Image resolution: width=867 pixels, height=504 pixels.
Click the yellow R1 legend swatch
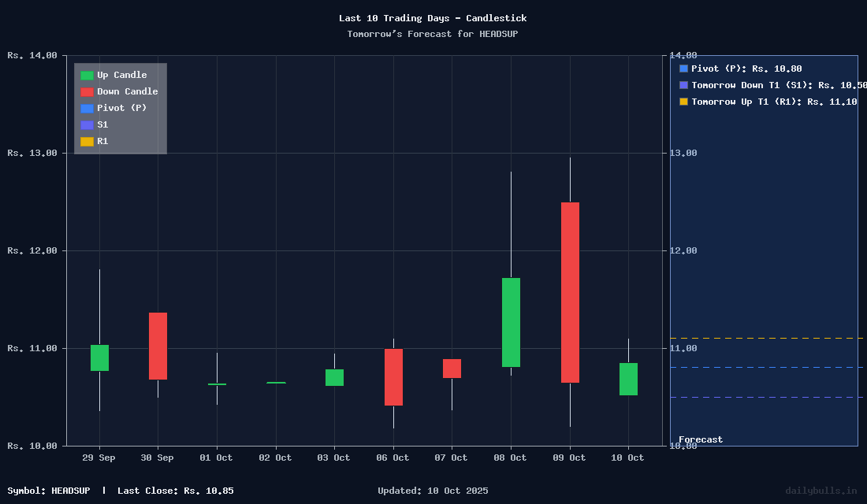pos(87,142)
